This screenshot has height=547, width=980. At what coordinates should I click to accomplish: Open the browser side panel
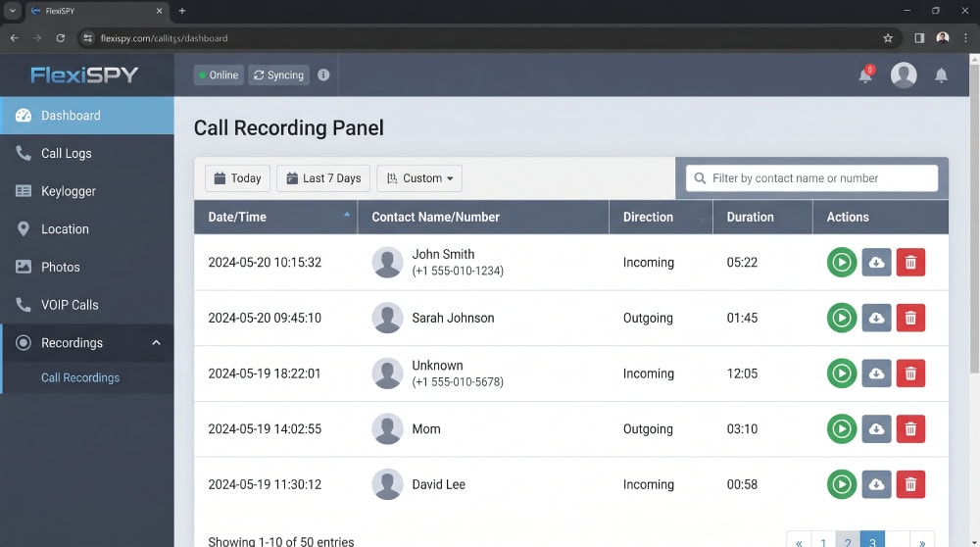tap(919, 38)
